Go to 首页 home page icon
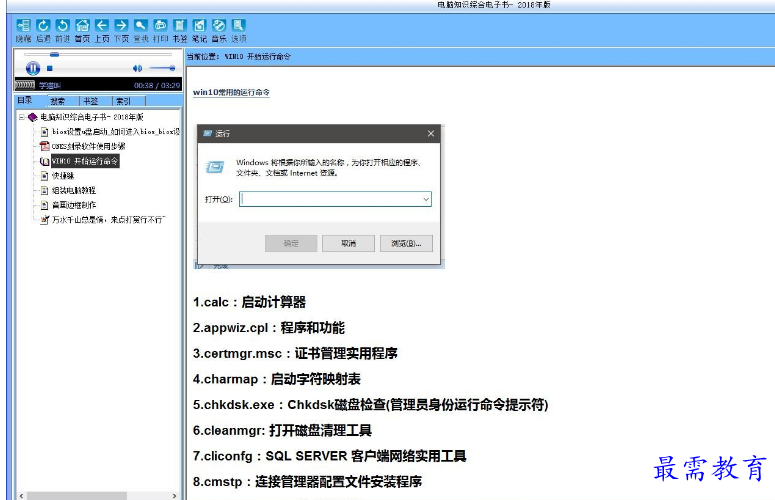The image size is (775, 500). [x=82, y=25]
